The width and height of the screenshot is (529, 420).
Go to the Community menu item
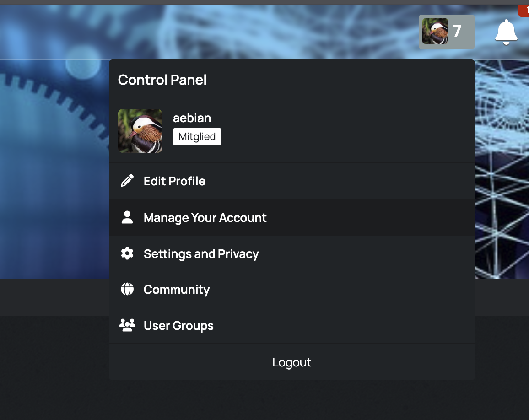[177, 290]
